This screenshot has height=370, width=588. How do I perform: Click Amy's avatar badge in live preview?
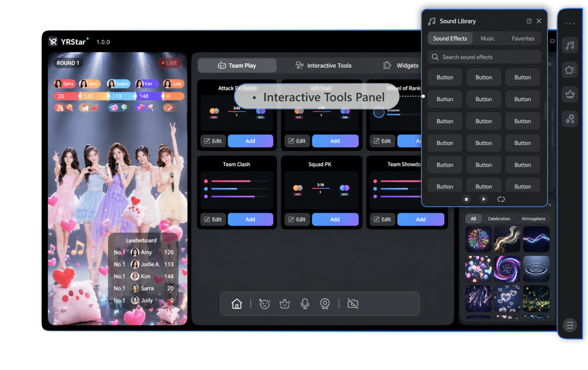click(89, 84)
